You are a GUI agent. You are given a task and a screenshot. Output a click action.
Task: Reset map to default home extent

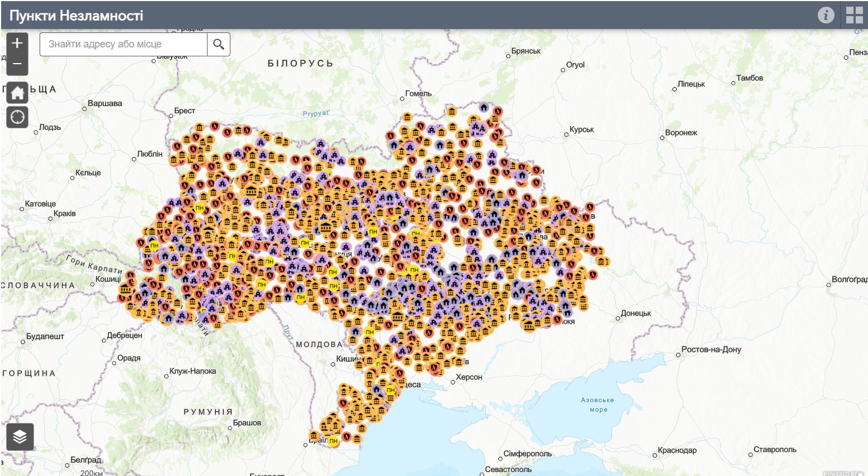17,93
